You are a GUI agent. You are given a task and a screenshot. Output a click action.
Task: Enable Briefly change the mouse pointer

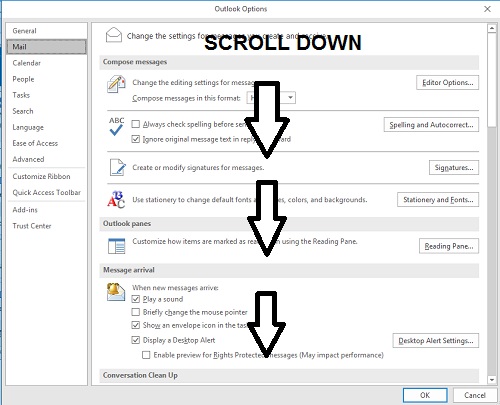[x=135, y=312]
